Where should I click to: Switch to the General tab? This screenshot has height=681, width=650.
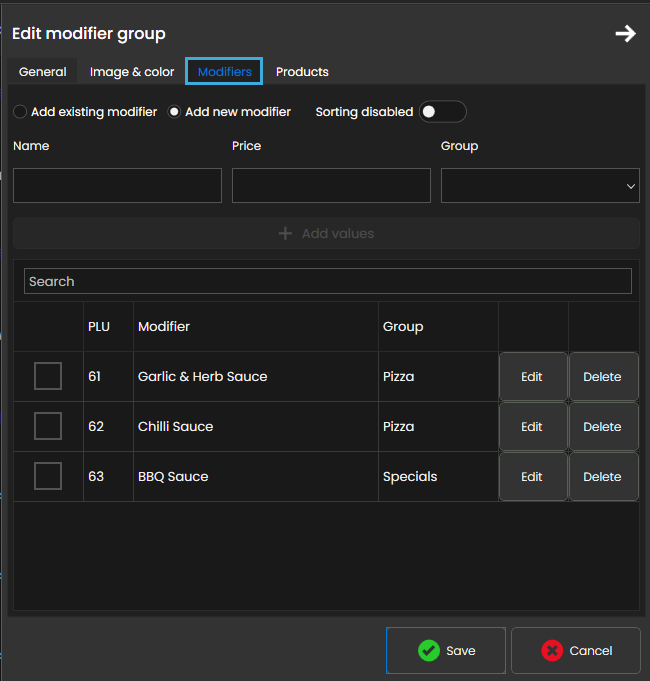[43, 72]
